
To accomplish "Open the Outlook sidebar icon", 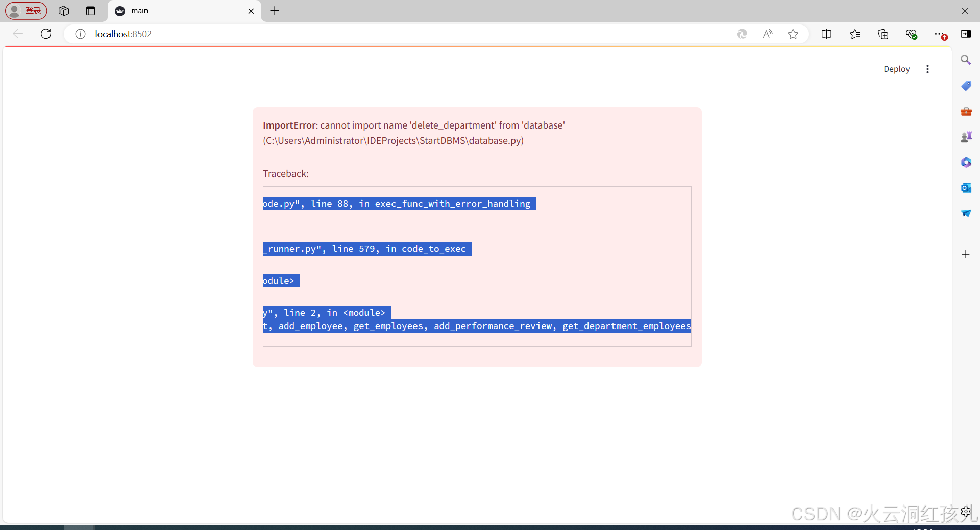I will pyautogui.click(x=966, y=187).
